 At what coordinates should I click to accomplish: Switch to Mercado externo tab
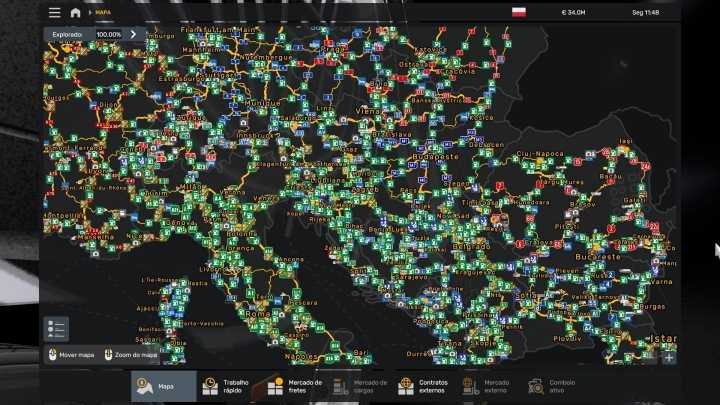pyautogui.click(x=488, y=386)
